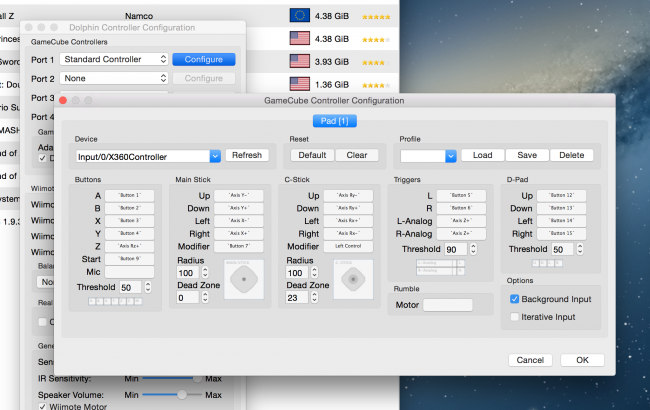The image size is (650, 410).
Task: Confirm the configuration with OK
Action: coord(582,360)
